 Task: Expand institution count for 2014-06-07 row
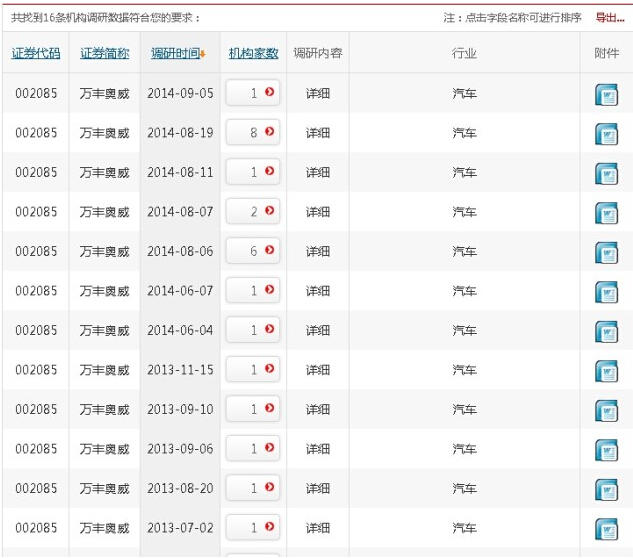(269, 290)
